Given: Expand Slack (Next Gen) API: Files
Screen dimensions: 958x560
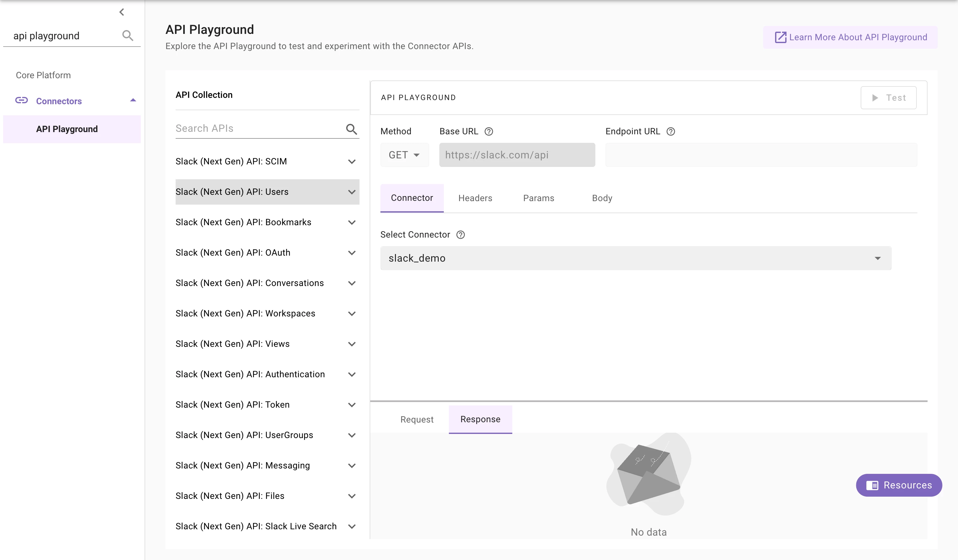Looking at the screenshot, I should (352, 496).
